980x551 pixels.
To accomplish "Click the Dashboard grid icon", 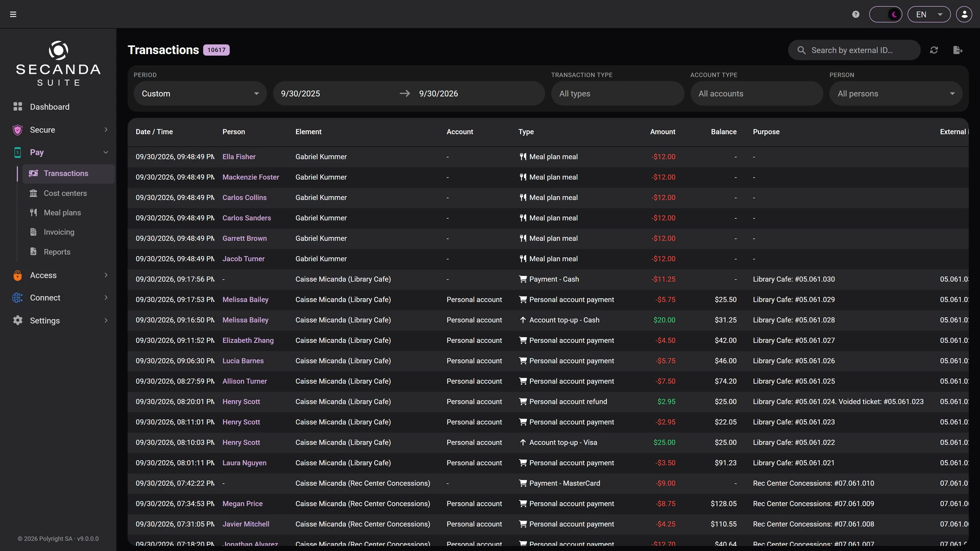I will click(x=18, y=107).
